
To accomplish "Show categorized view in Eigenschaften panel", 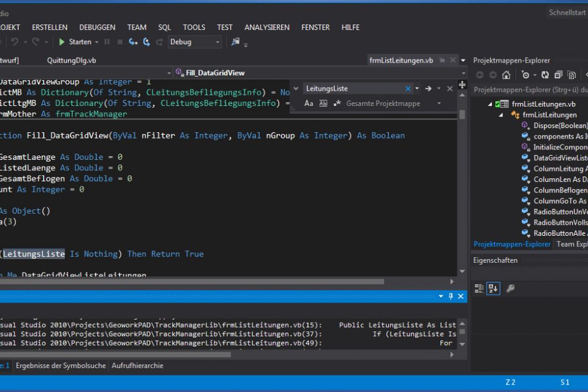I will pyautogui.click(x=480, y=288).
